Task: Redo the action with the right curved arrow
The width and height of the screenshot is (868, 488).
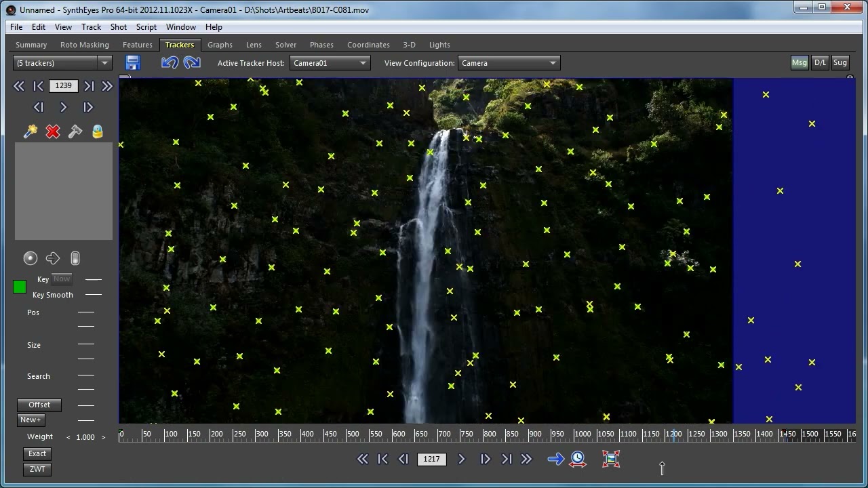Action: pos(192,63)
